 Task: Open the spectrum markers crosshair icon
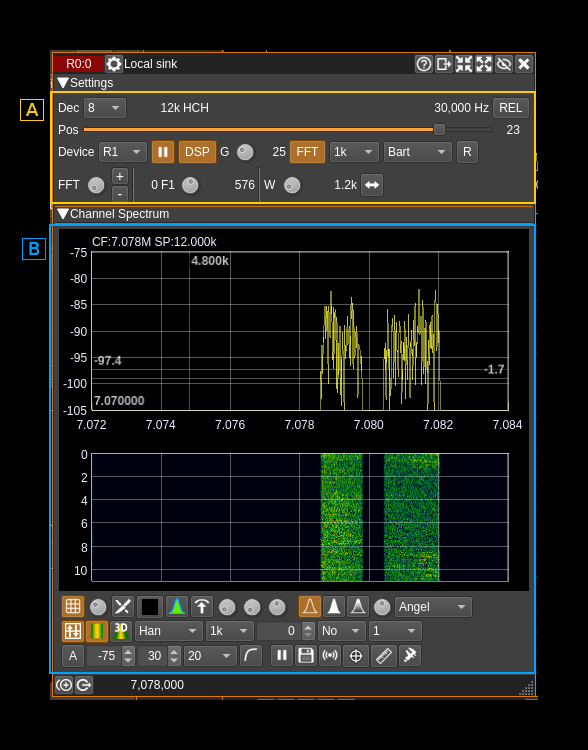point(355,655)
